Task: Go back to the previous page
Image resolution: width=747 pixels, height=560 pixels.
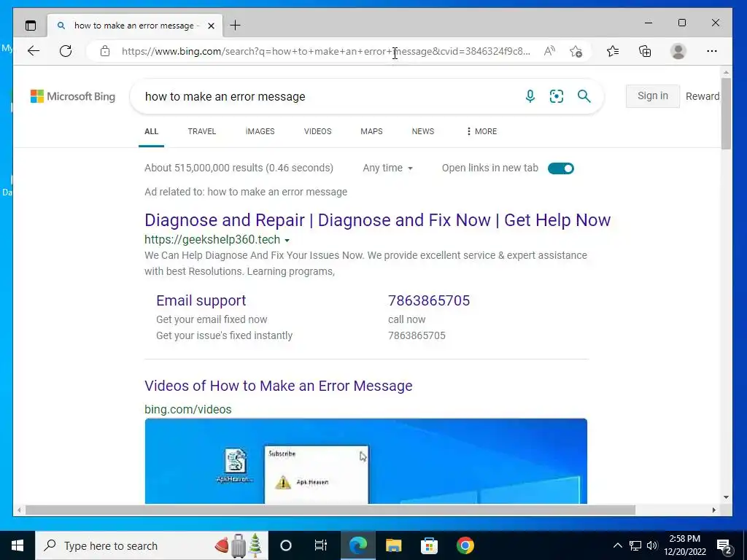Action: [34, 51]
